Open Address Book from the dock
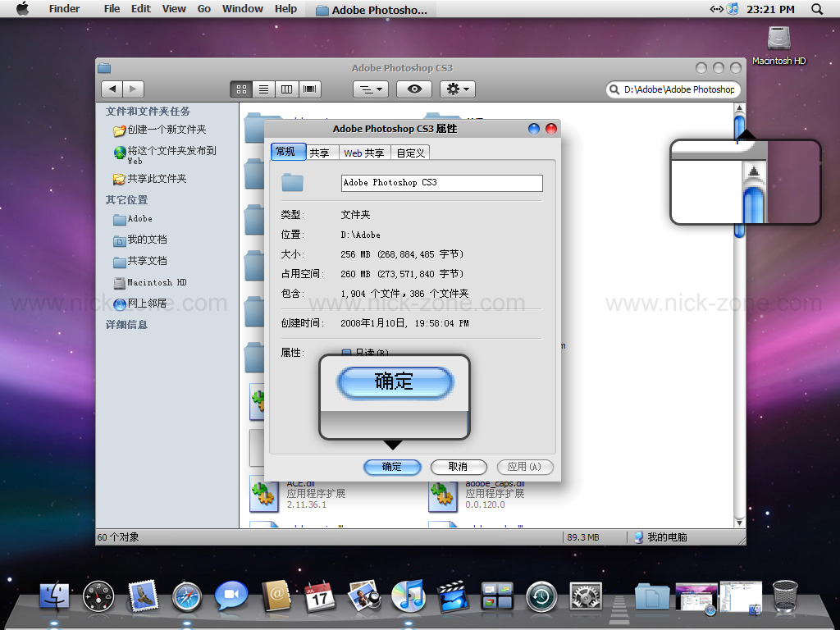This screenshot has width=840, height=630. pos(276,596)
